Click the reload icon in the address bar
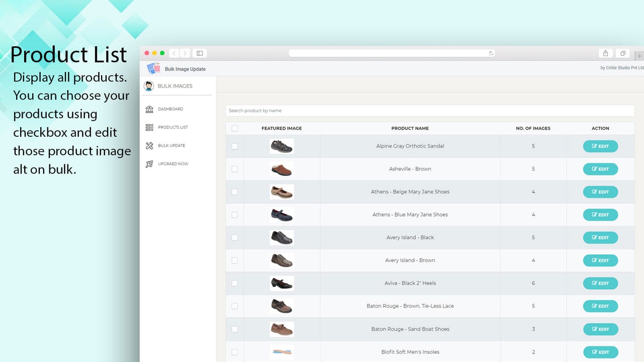The width and height of the screenshot is (644, 362). point(491,53)
